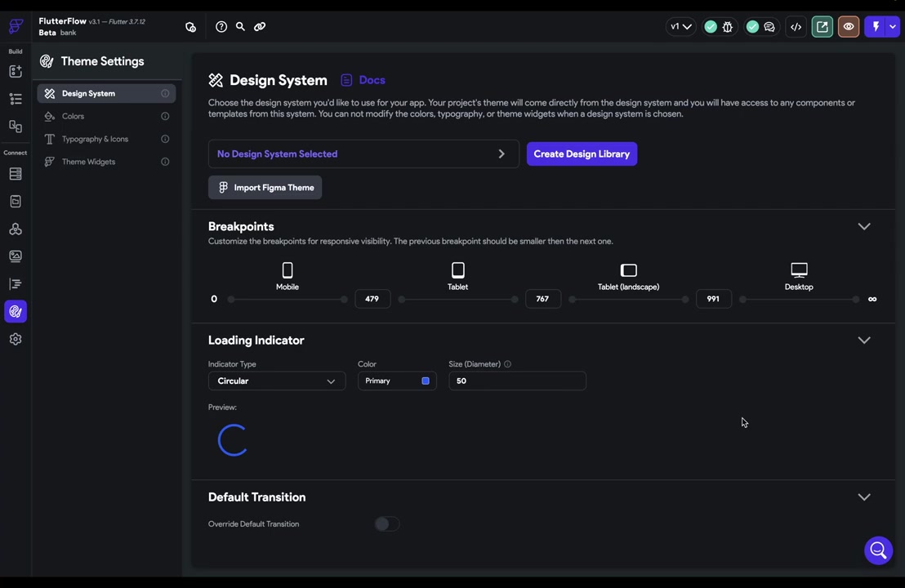Click info icon beside Typography & Icons

coord(165,139)
